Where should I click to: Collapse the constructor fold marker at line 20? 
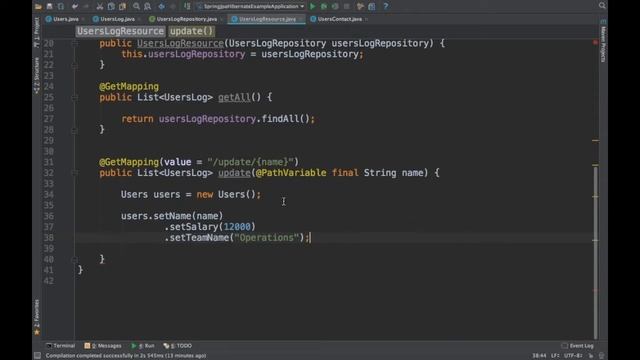pyautogui.click(x=75, y=44)
